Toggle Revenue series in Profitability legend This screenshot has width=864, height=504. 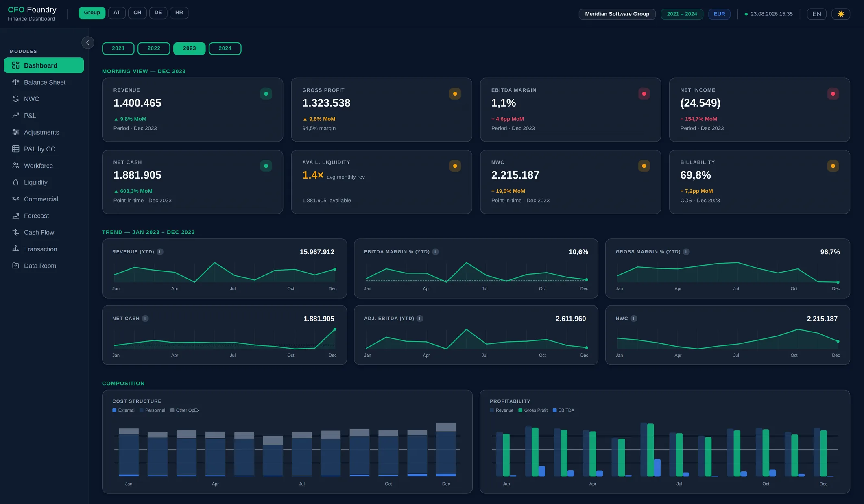point(502,410)
